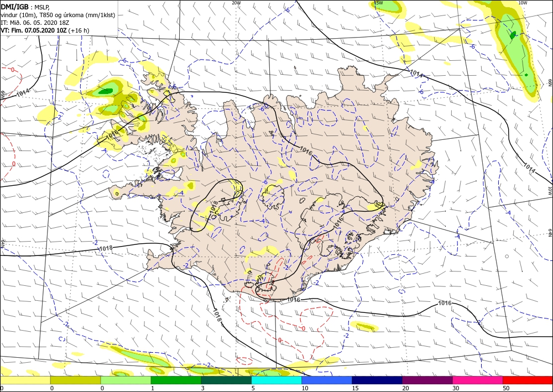Click the '20W' longitude label at top
The width and height of the screenshot is (553, 392).
[x=236, y=2]
